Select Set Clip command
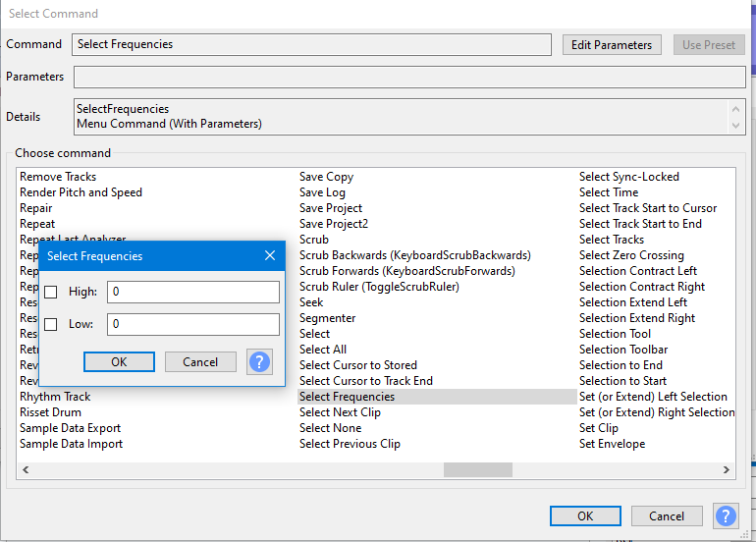The image size is (756, 542). [599, 428]
